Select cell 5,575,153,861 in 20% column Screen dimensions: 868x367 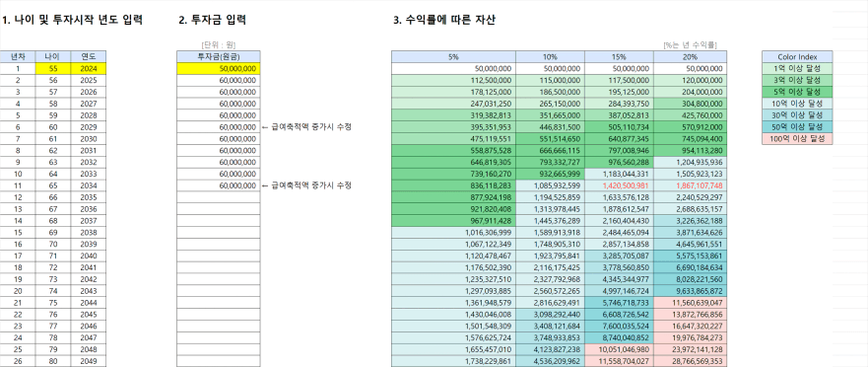click(691, 257)
